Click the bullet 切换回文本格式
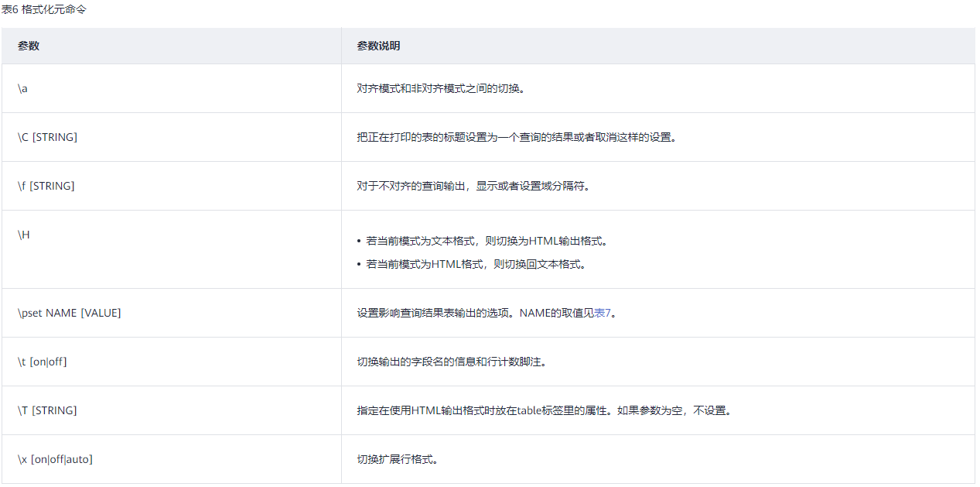The image size is (980, 487). [x=476, y=264]
